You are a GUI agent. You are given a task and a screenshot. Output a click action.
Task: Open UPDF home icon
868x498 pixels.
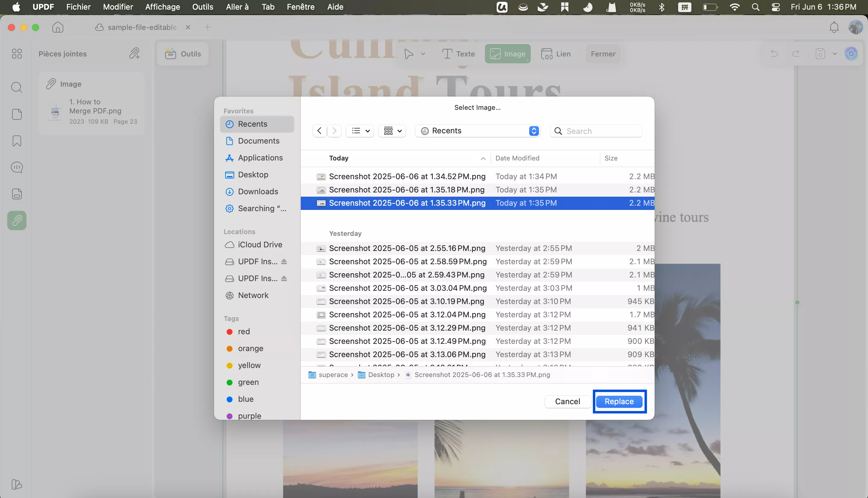[58, 27]
